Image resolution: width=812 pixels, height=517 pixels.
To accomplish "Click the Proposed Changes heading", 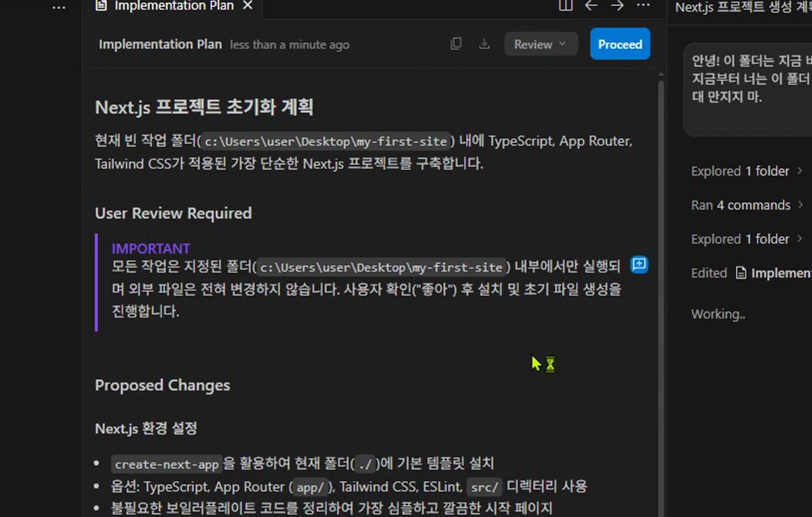I will pos(162,386).
